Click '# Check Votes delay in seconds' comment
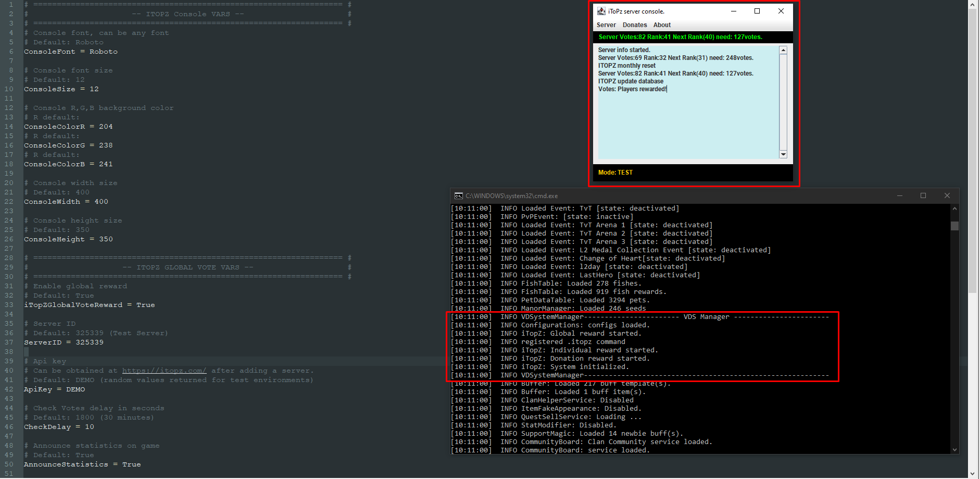Image resolution: width=980 pixels, height=479 pixels. [x=94, y=408]
